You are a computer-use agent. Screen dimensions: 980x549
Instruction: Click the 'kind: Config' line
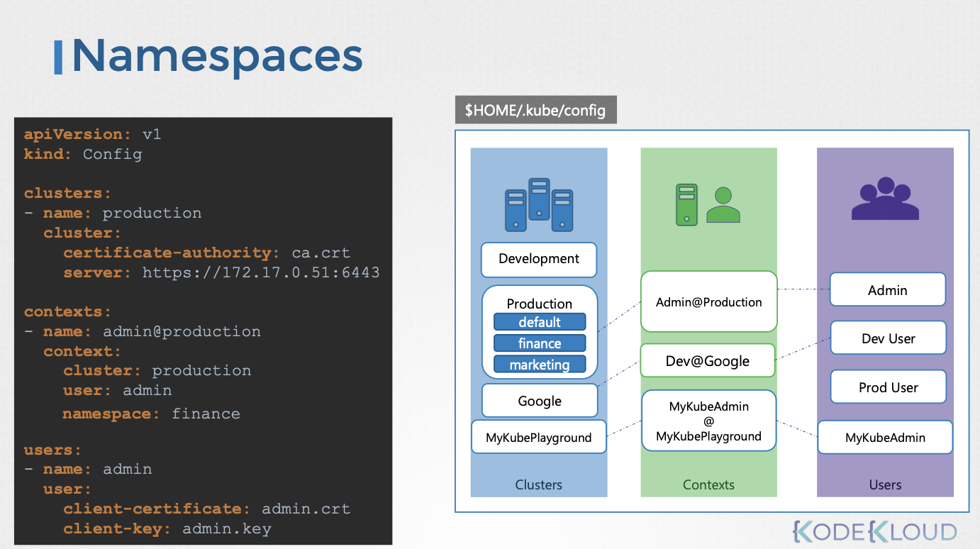pyautogui.click(x=83, y=154)
